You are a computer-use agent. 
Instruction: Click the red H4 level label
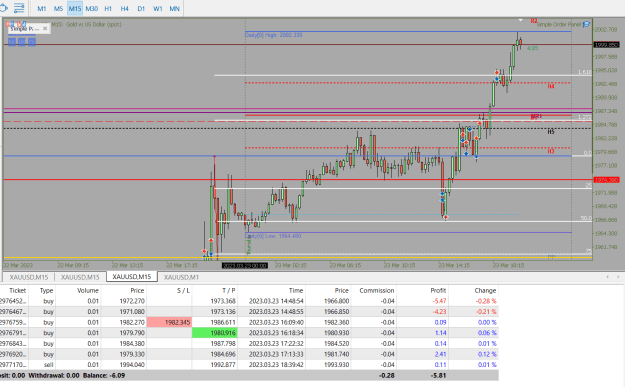[551, 86]
